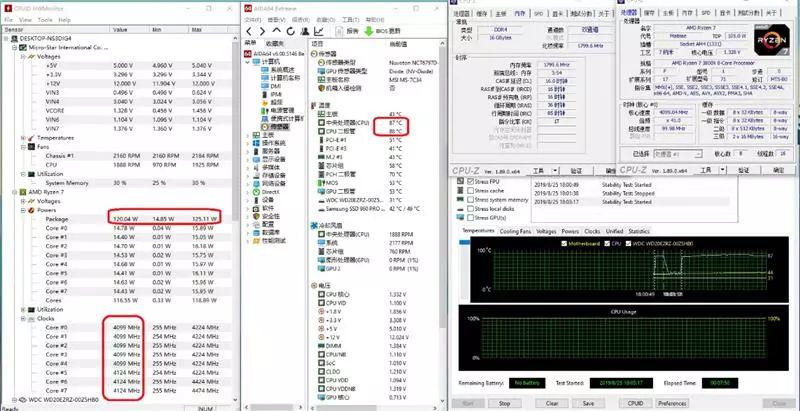Click AIDA64 user profile toolbar icon
The width and height of the screenshot is (800, 411).
pos(305,31)
